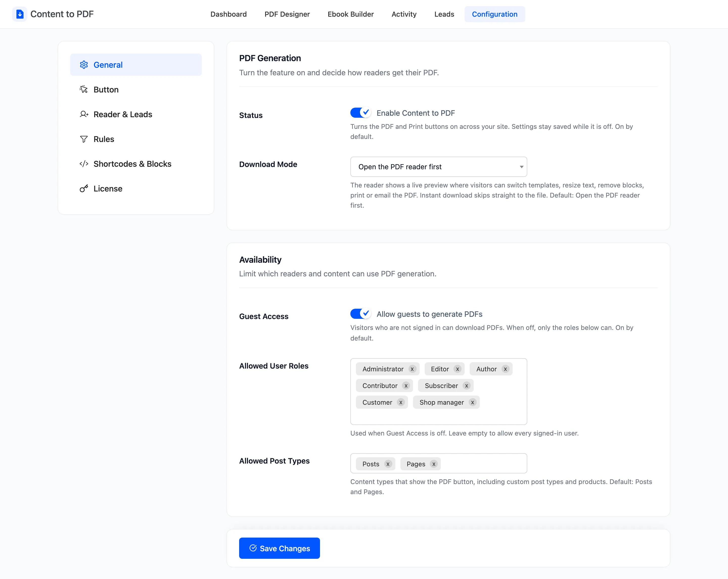Click the License key icon
The image size is (728, 579).
84,189
